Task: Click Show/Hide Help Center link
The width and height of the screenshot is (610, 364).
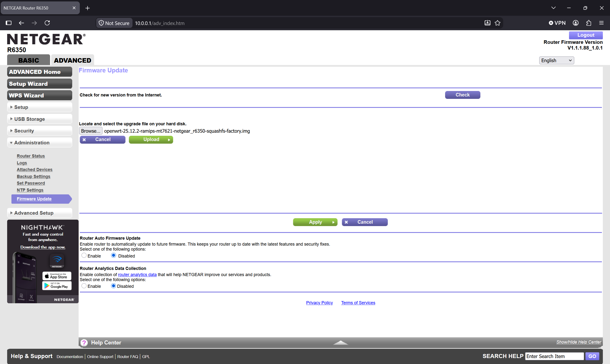Action: point(579,342)
